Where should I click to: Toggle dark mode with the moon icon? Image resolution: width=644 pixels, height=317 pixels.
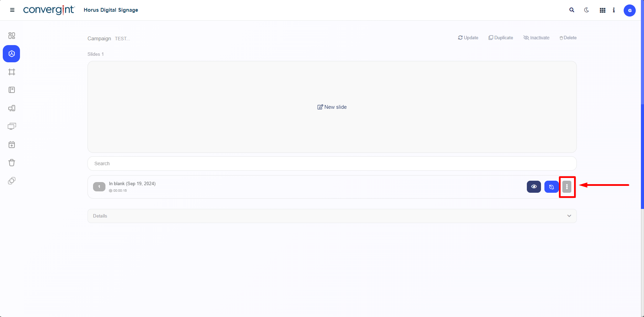586,10
